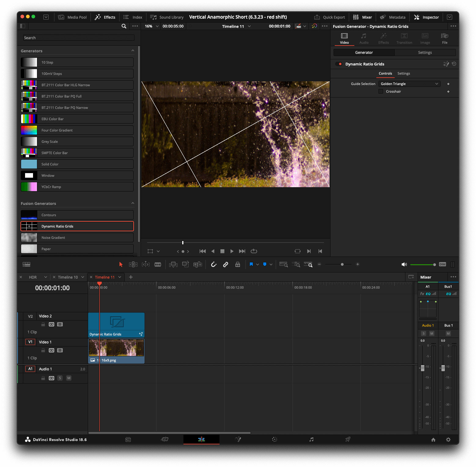476x467 pixels.
Task: Add a blue flag to clip
Action: (x=251, y=264)
